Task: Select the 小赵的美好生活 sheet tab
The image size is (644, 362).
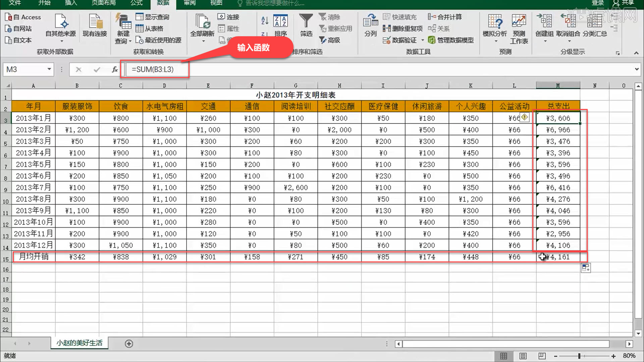Action: click(x=79, y=343)
